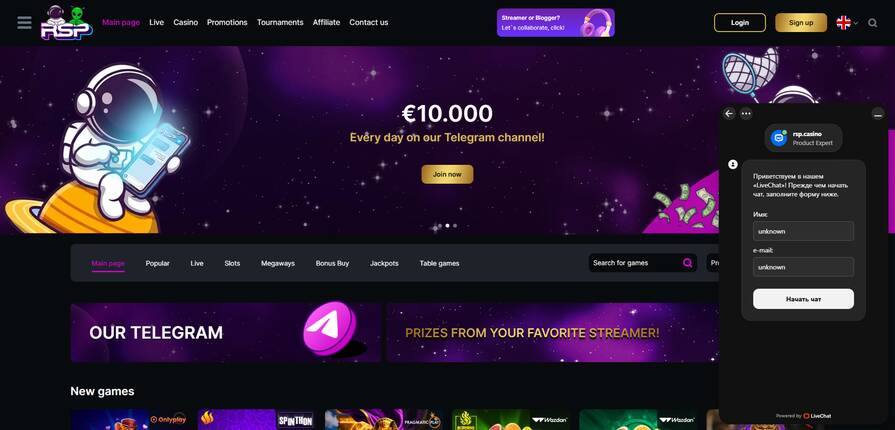Open the chat three-dots options menu

[746, 114]
